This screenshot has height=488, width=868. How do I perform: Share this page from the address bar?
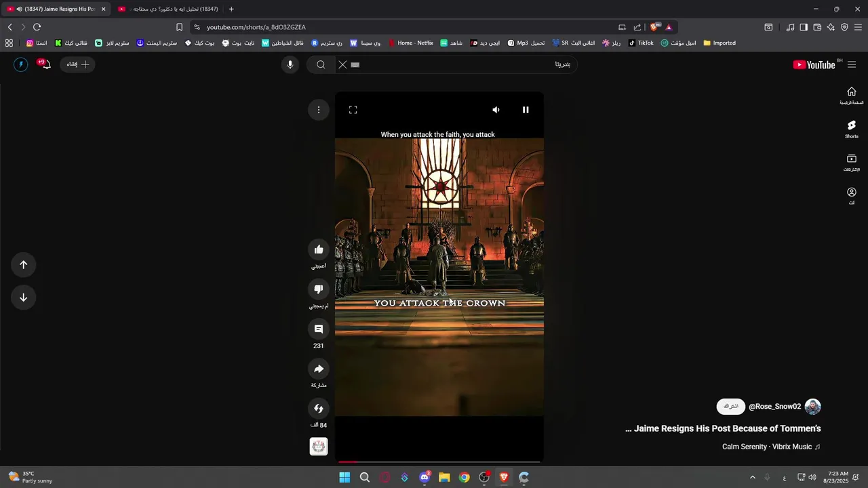coord(637,27)
